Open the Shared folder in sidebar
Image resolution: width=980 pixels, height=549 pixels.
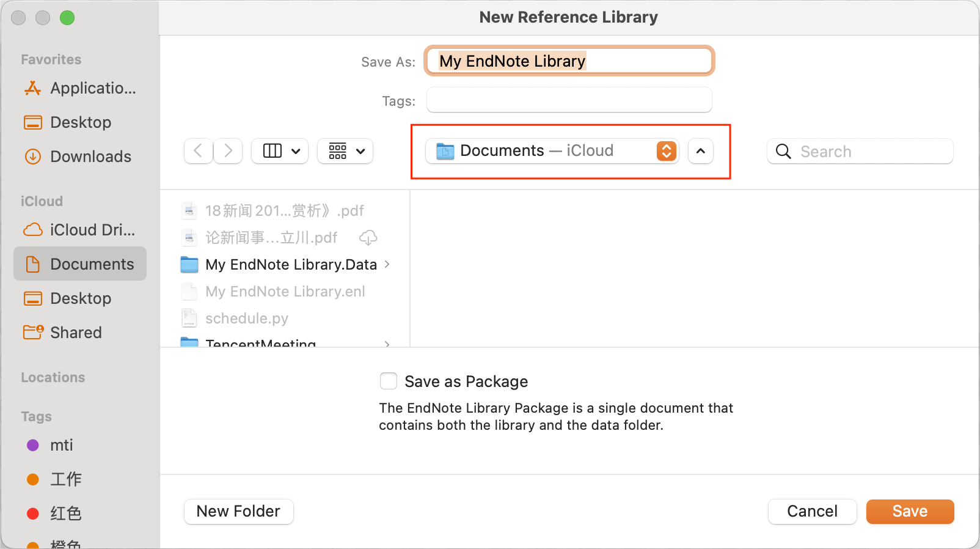coord(76,333)
